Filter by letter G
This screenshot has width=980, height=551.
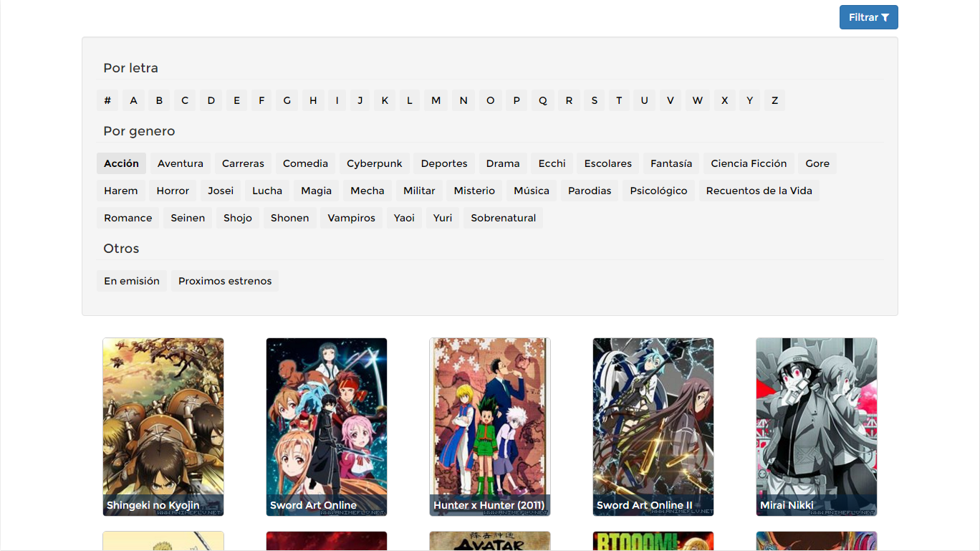click(287, 100)
